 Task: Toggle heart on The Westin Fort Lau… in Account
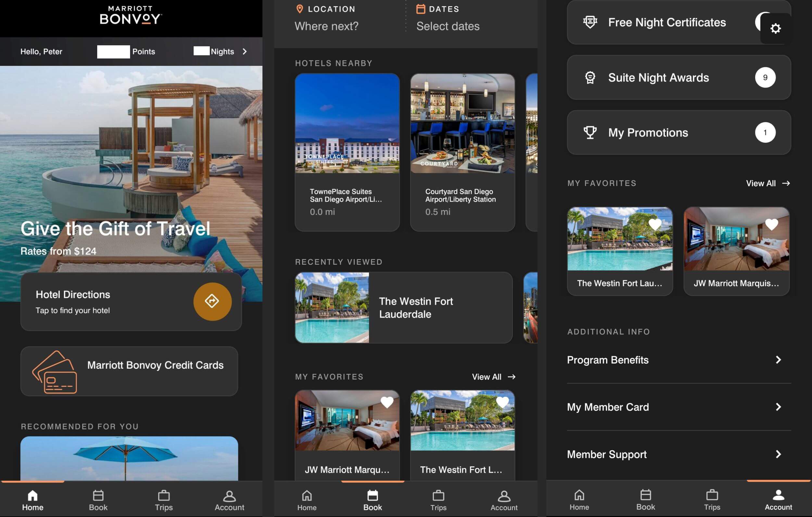[x=655, y=224]
